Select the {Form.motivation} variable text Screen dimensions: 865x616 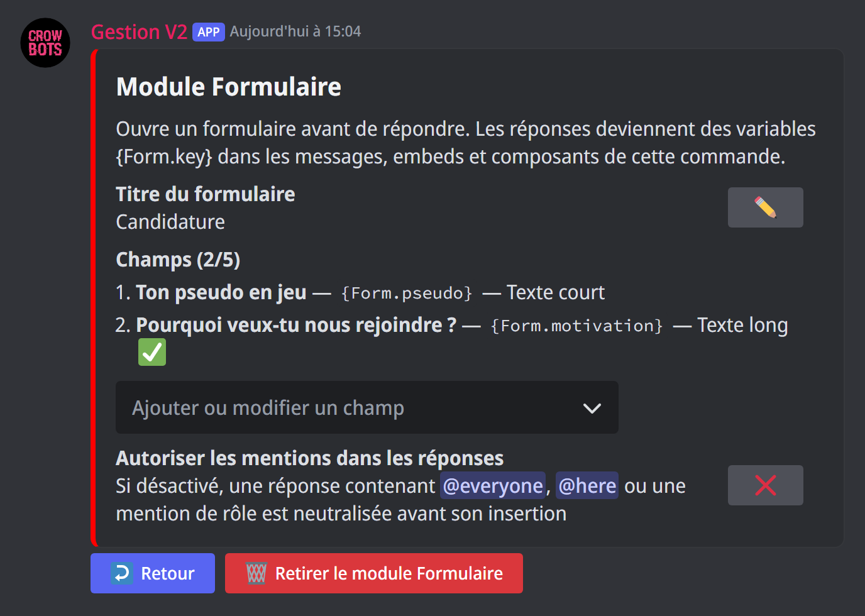pyautogui.click(x=576, y=326)
